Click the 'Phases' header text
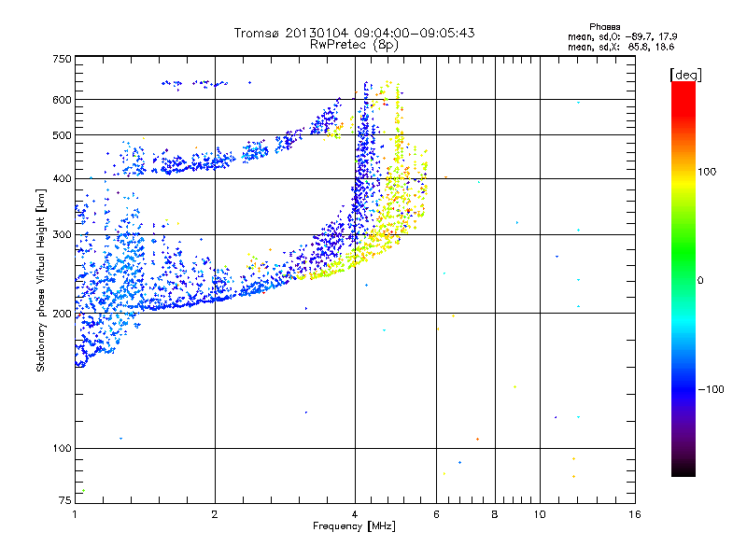This screenshot has height=560, width=747. pyautogui.click(x=604, y=27)
